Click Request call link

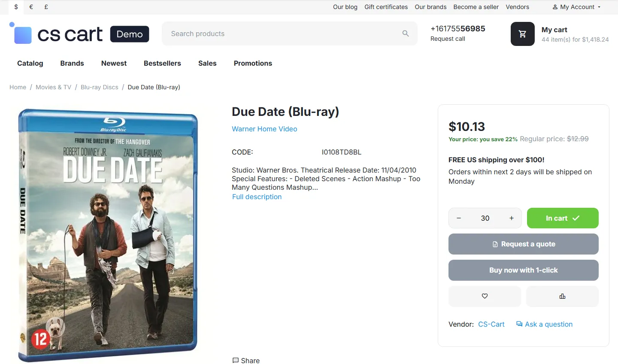(x=448, y=39)
